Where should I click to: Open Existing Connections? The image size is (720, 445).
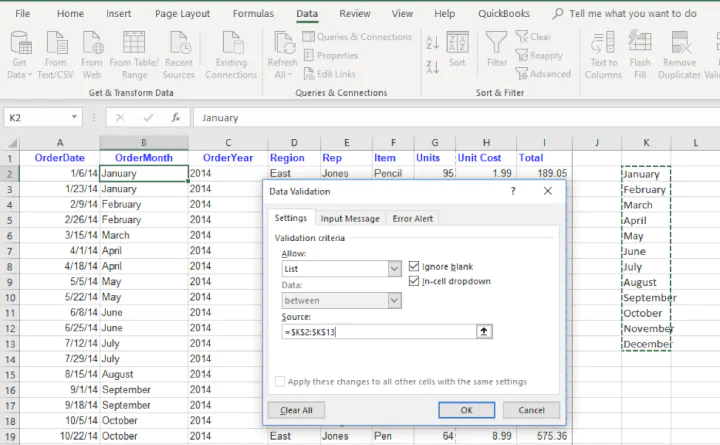point(231,55)
